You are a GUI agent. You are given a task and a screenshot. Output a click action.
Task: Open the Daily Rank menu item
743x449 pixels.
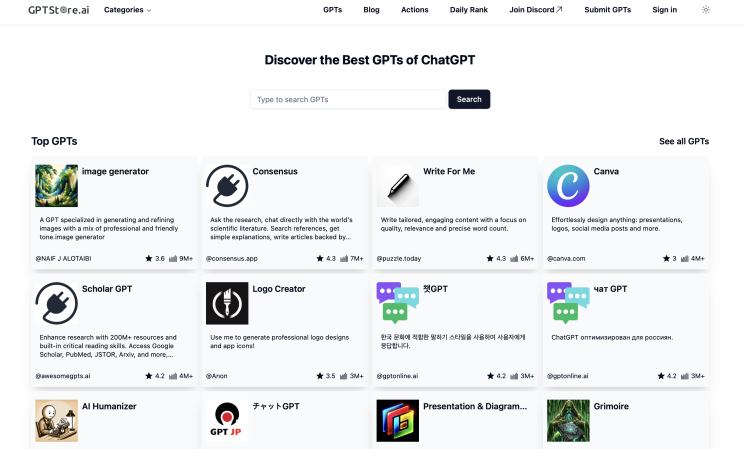coord(469,9)
